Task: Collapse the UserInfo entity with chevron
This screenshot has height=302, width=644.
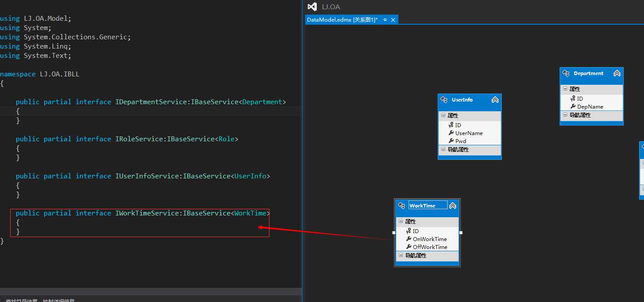Action: [495, 100]
